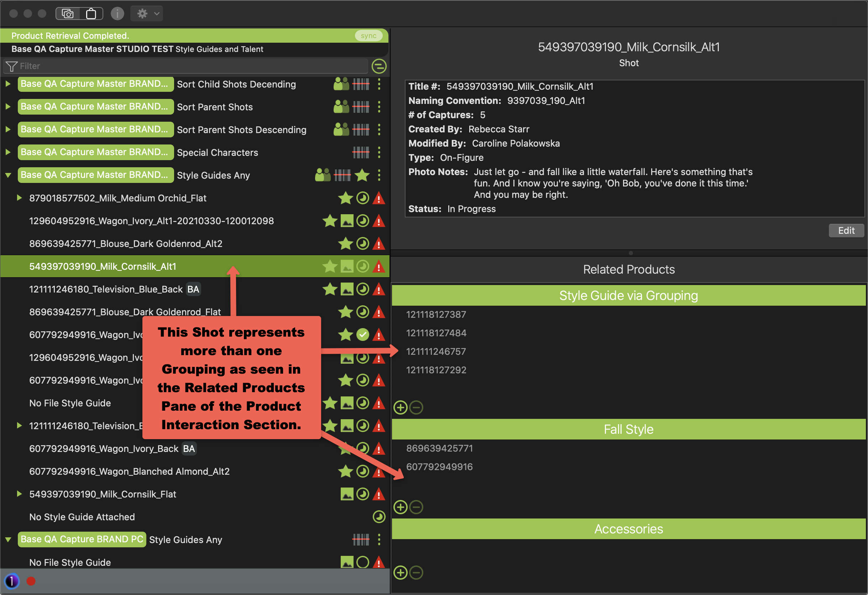Open three-dot menu for Base QA Capture BRAND PC

(379, 539)
